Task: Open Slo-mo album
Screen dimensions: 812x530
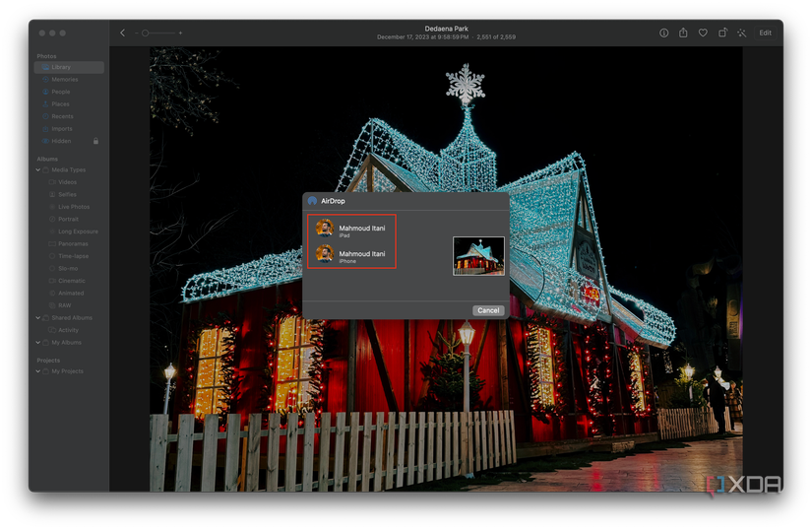Action: coord(68,268)
